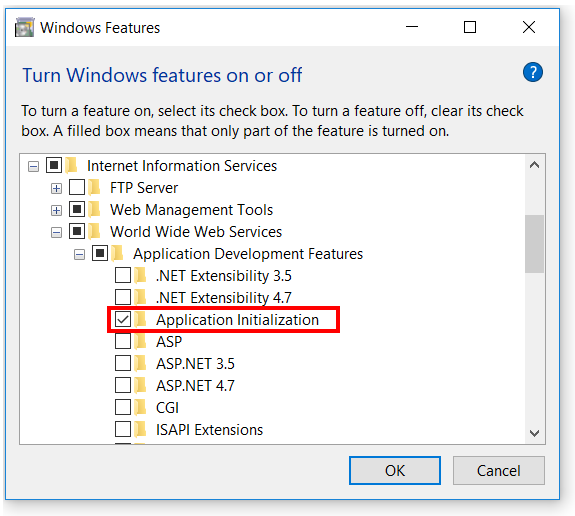Screen dimensions: 575x516
Task: Collapse the Application Development Features node
Action: (79, 255)
